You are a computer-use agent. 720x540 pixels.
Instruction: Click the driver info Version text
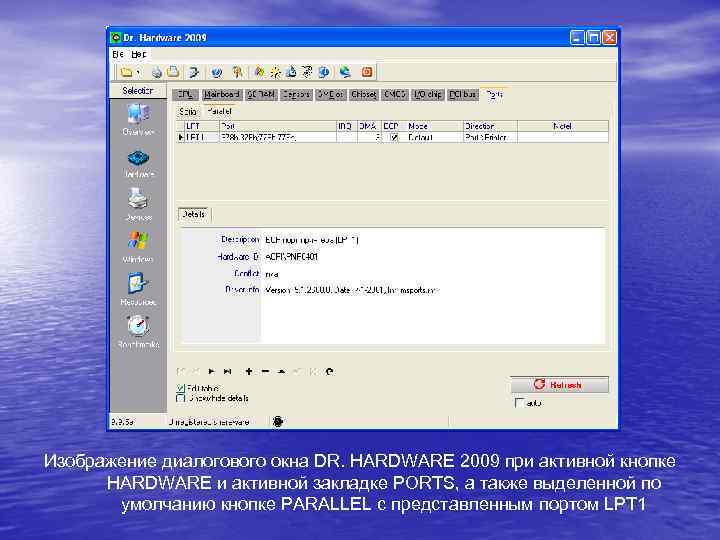tap(352, 290)
